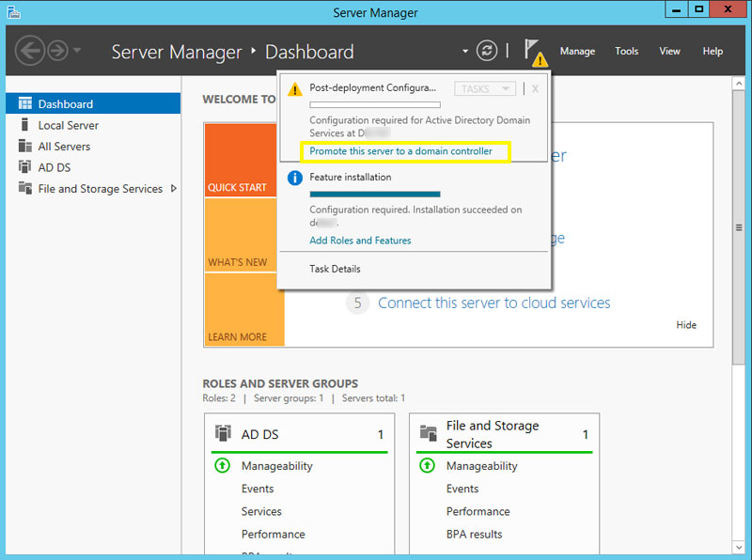Click the Local Server sidebar icon
Viewport: 752px width, 560px height.
(25, 125)
